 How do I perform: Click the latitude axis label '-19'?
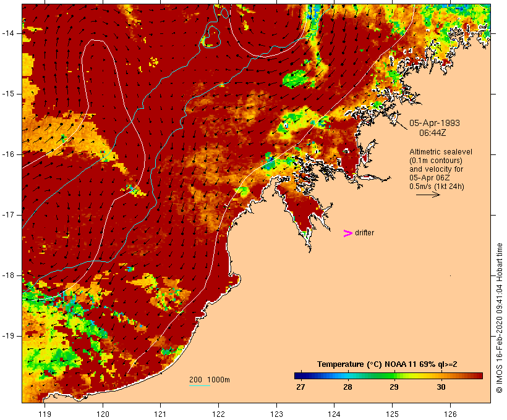[x=8, y=336]
